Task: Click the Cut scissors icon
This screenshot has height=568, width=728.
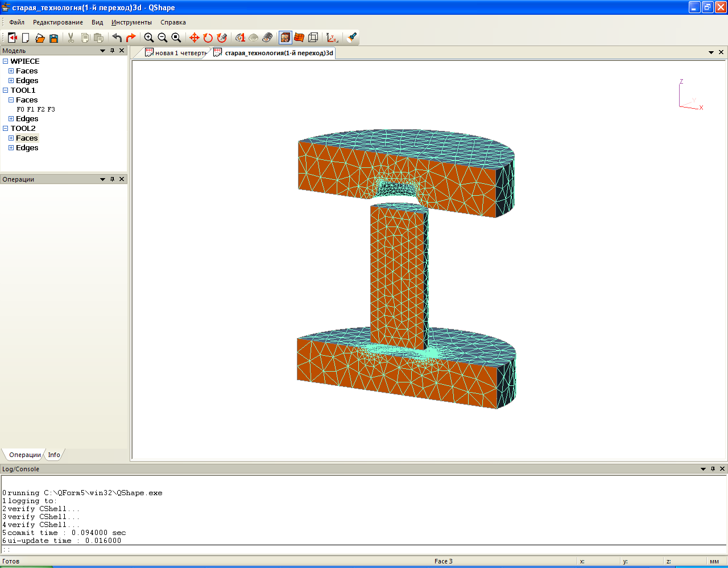Action: click(71, 38)
